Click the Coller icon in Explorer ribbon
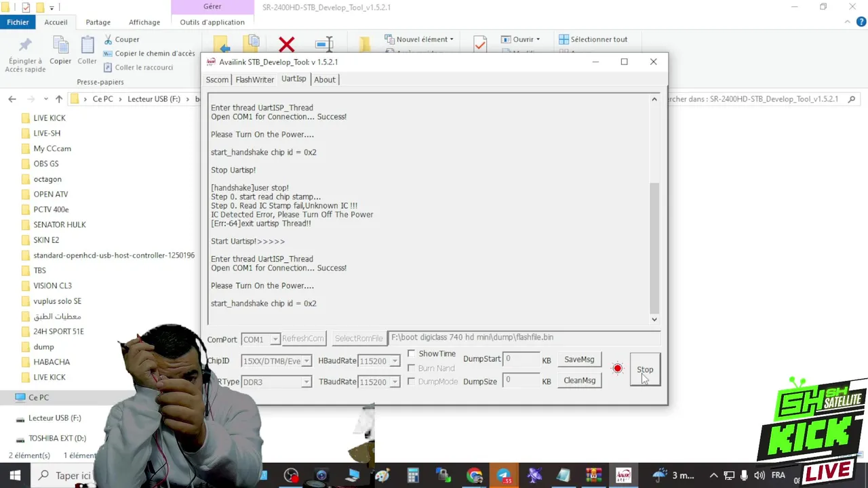 87,46
